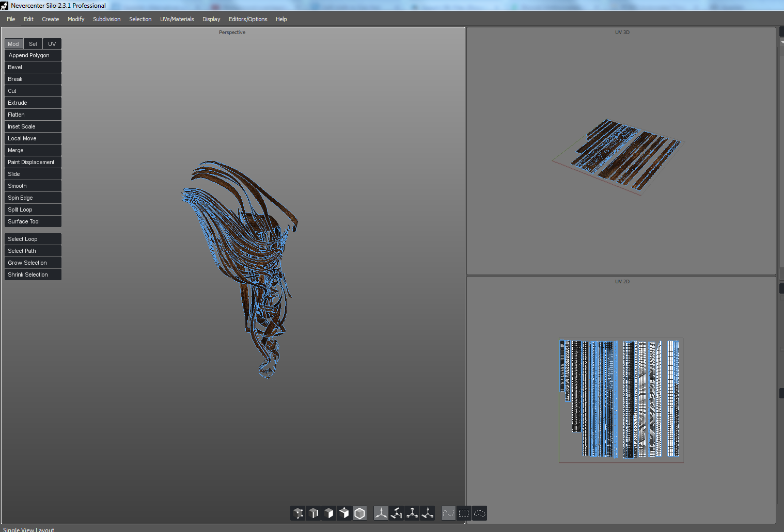Select the scale manipulator icon
Image resolution: width=784 pixels, height=532 pixels.
412,513
